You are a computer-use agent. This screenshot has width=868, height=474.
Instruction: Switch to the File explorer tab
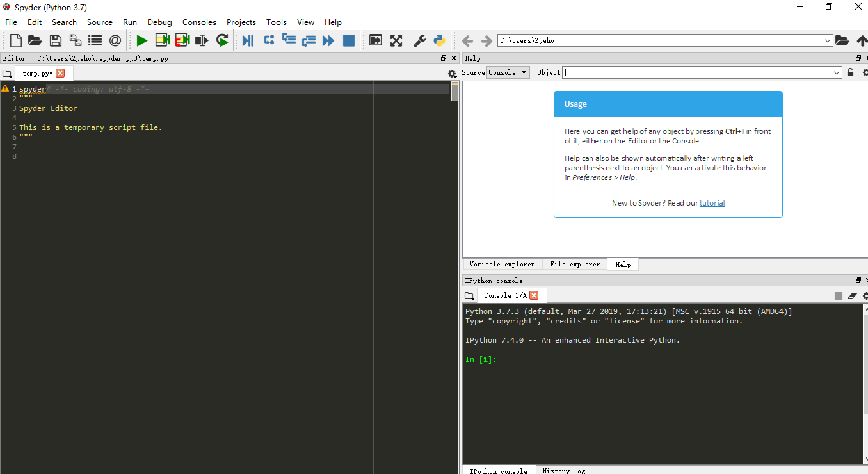pos(575,265)
